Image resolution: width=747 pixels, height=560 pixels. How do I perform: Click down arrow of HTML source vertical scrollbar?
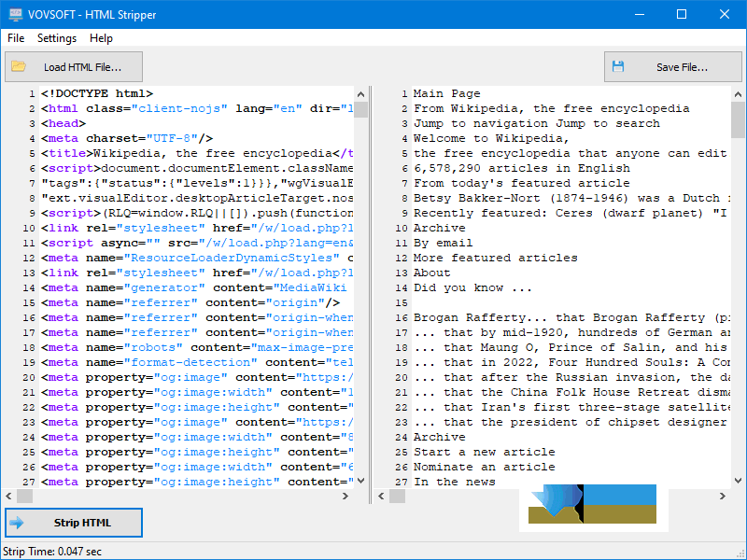(361, 481)
